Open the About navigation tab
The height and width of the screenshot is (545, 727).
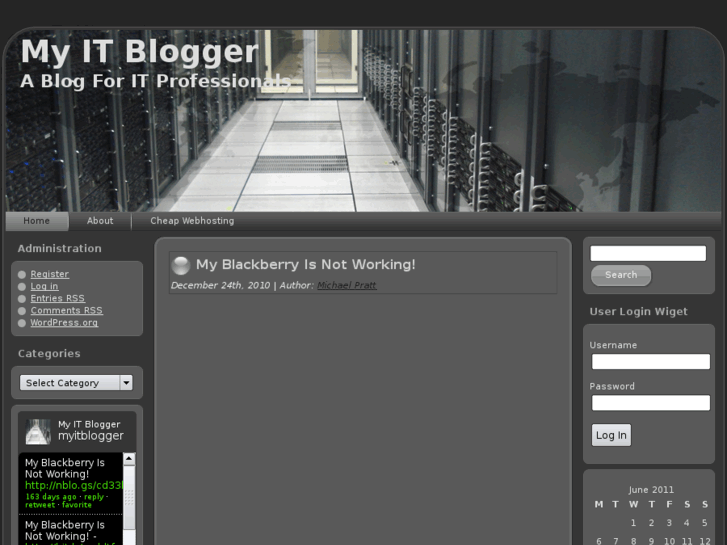click(100, 221)
